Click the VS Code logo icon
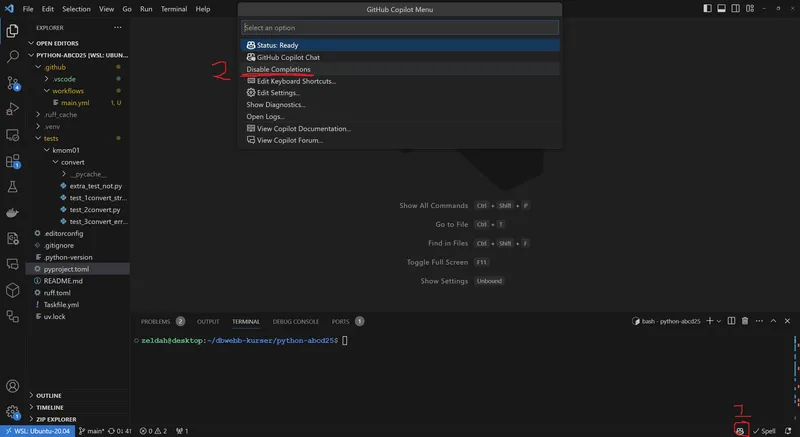800x437 pixels. 9,9
